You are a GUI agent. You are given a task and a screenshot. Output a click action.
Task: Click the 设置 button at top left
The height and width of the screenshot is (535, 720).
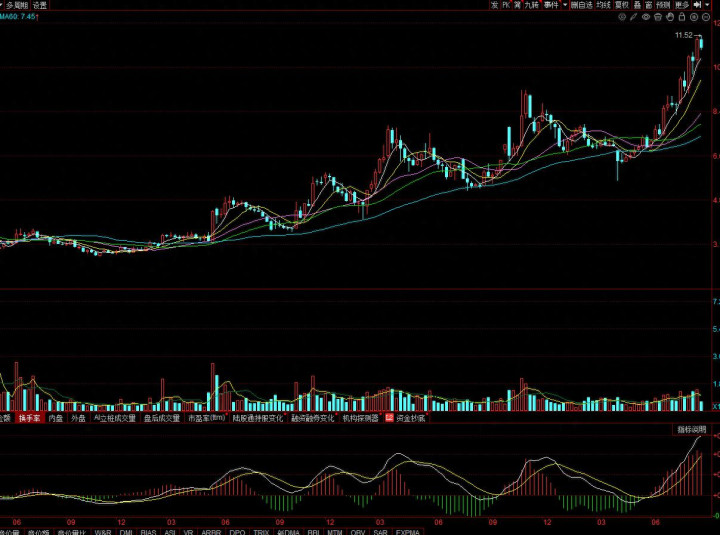[x=40, y=5]
